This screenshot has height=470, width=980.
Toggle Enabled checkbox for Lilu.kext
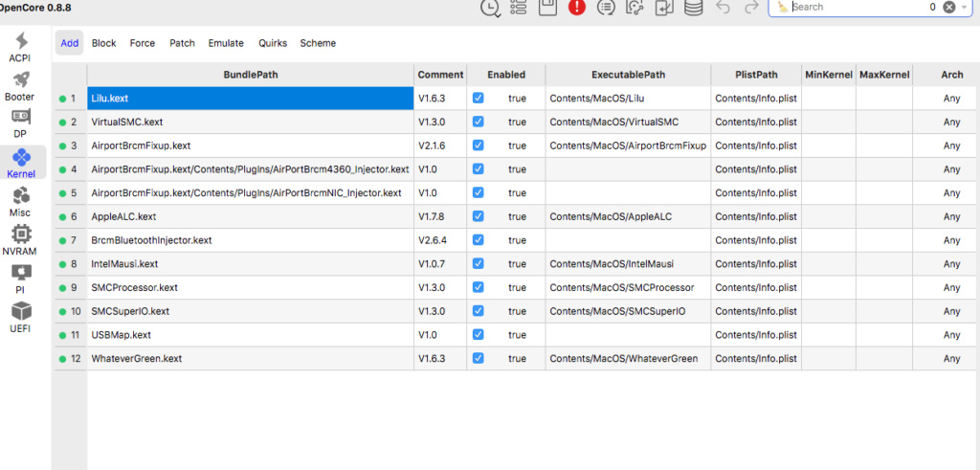(x=479, y=99)
